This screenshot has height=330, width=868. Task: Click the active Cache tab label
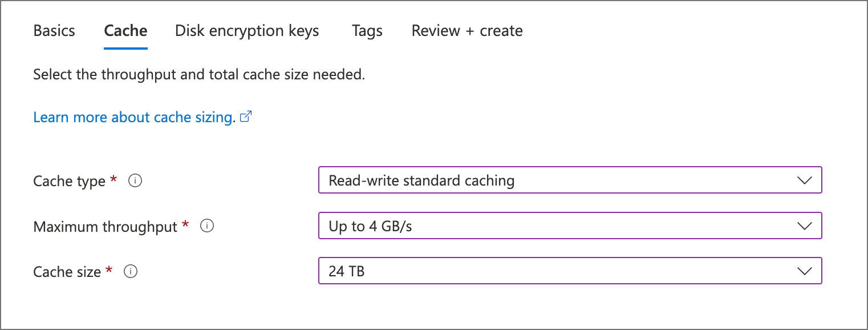[x=125, y=31]
